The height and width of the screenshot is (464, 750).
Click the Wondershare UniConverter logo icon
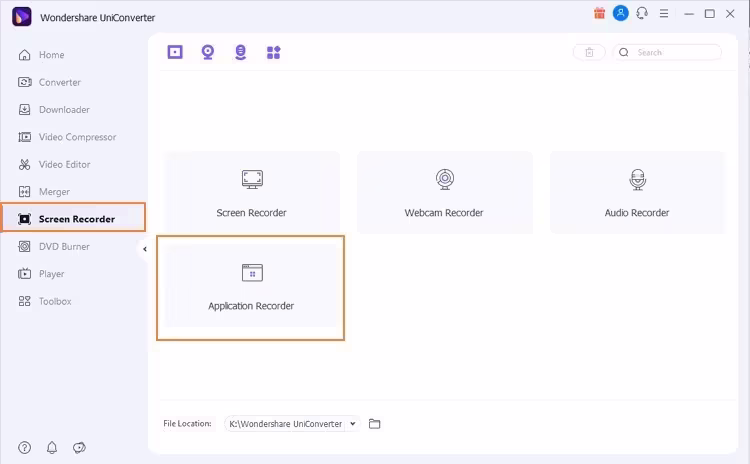(x=22, y=17)
